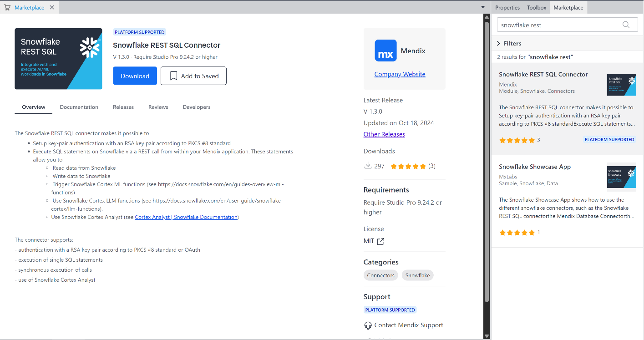Click the Add to Saved button
Screen dimensions: 644x340
click(x=193, y=76)
